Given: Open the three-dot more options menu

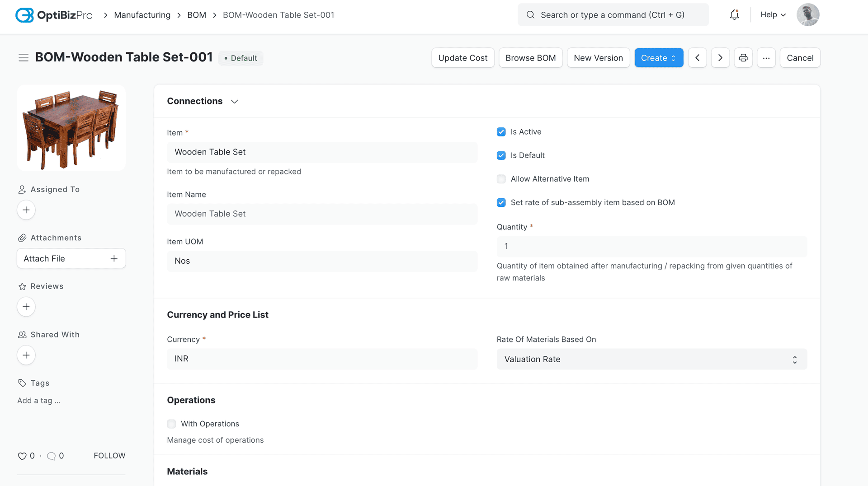Looking at the screenshot, I should click(x=766, y=58).
